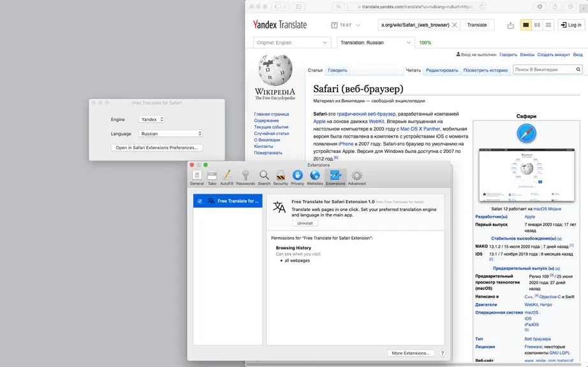Click Safari share toolbar icon
This screenshot has height=367, width=588.
[x=555, y=6]
